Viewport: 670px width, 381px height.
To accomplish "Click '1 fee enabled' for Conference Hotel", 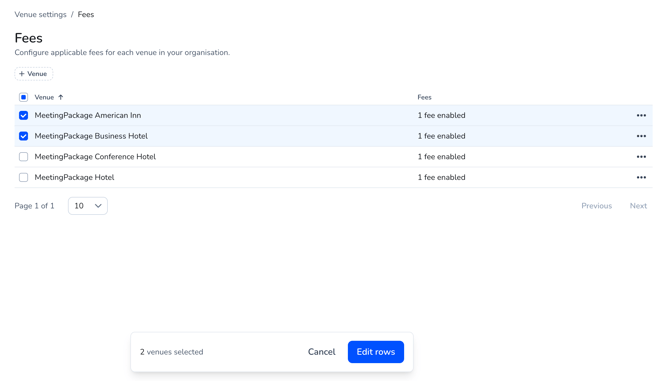I will [x=441, y=157].
